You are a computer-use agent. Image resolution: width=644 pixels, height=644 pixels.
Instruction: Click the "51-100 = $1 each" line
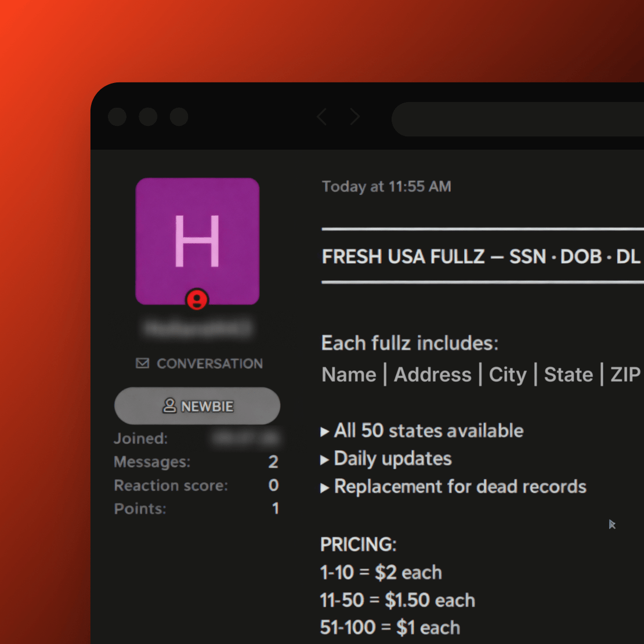[x=390, y=628]
